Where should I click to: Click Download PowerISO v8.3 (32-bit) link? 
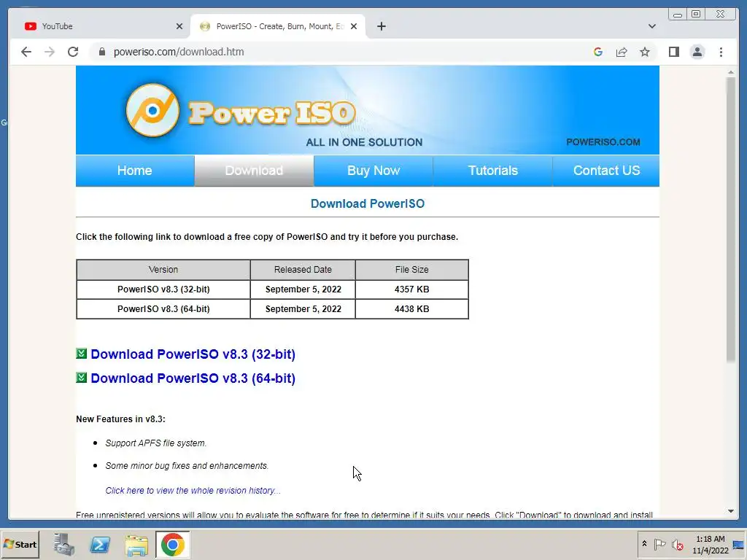coord(193,354)
